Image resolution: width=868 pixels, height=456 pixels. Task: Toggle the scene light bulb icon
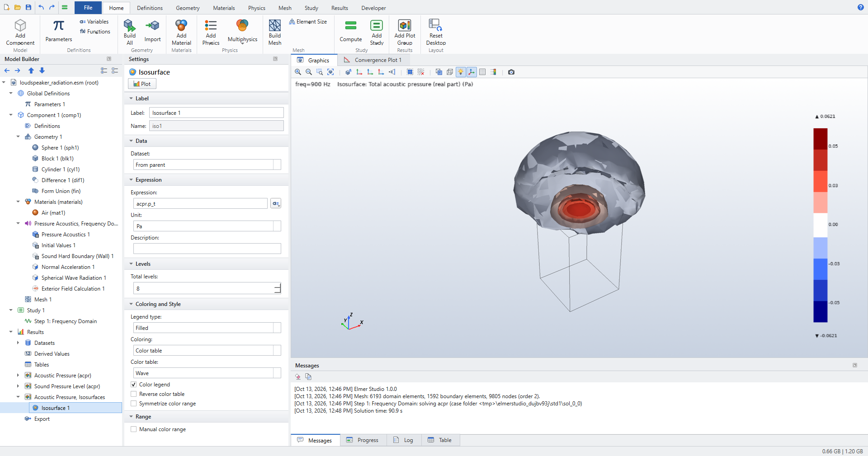(461, 72)
